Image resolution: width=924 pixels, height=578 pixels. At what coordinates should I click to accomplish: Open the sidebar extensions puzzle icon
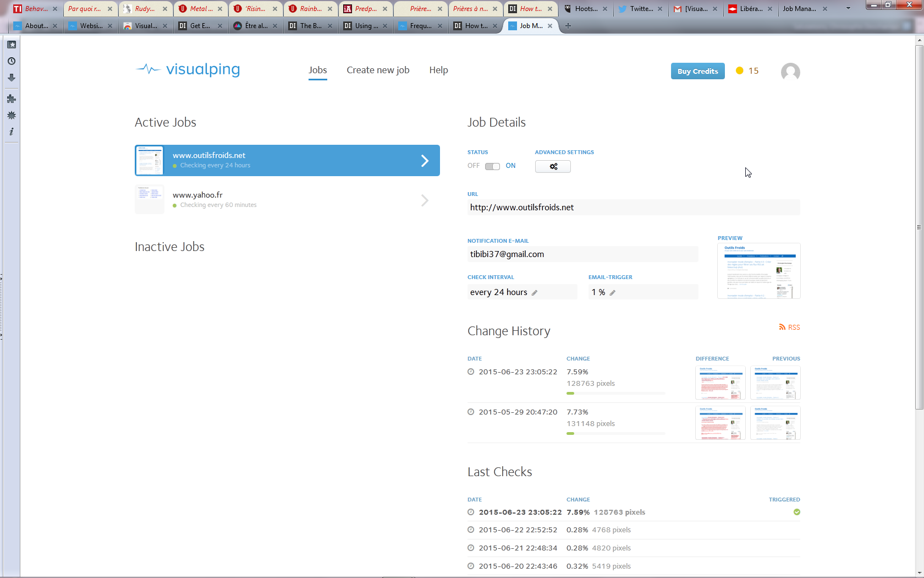pyautogui.click(x=12, y=99)
